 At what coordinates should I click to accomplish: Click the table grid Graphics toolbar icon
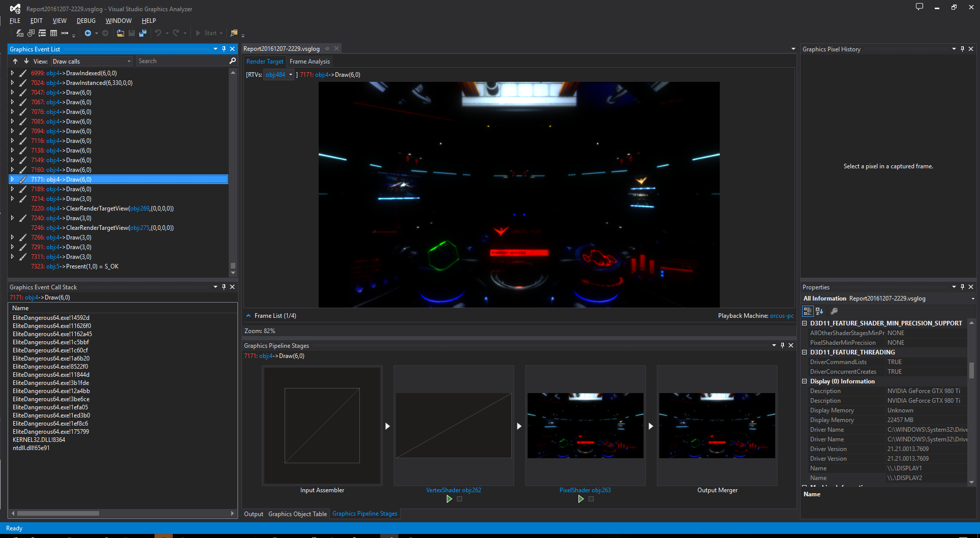point(53,33)
